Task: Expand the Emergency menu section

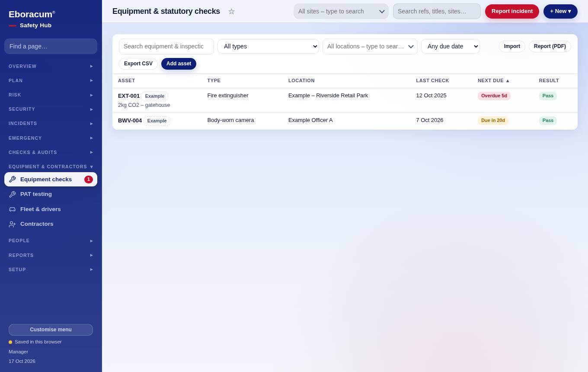Action: [51, 138]
